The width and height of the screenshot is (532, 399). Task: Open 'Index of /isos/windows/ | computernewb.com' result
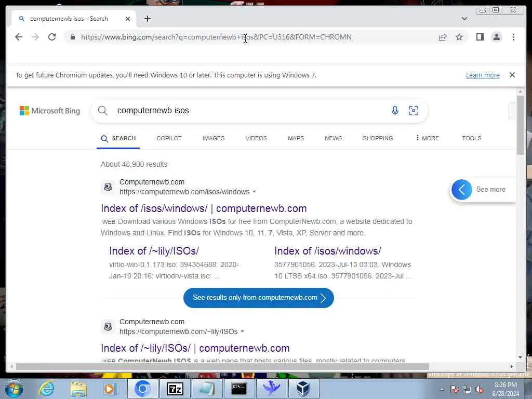(204, 208)
